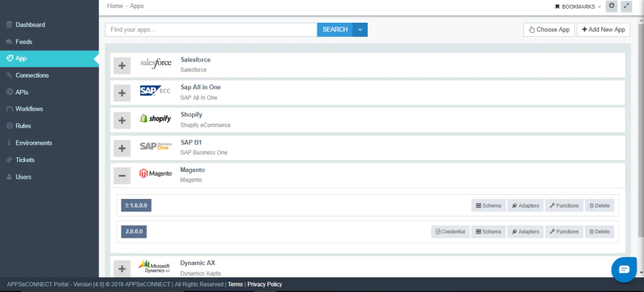This screenshot has width=644, height=292.
Task: Open Credential for Magento version 2.0.0.0
Action: point(450,232)
